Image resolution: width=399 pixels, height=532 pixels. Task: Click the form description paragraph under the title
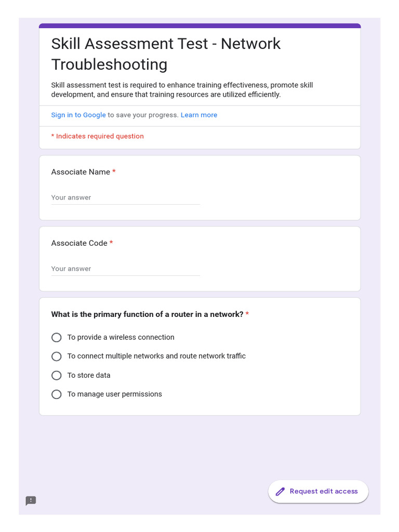click(182, 90)
